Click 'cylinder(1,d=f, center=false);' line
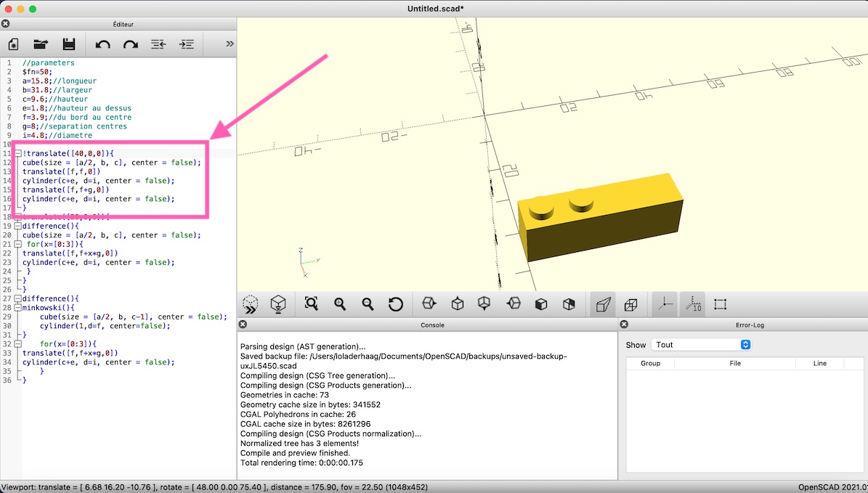The height and width of the screenshot is (493, 868). 105,326
